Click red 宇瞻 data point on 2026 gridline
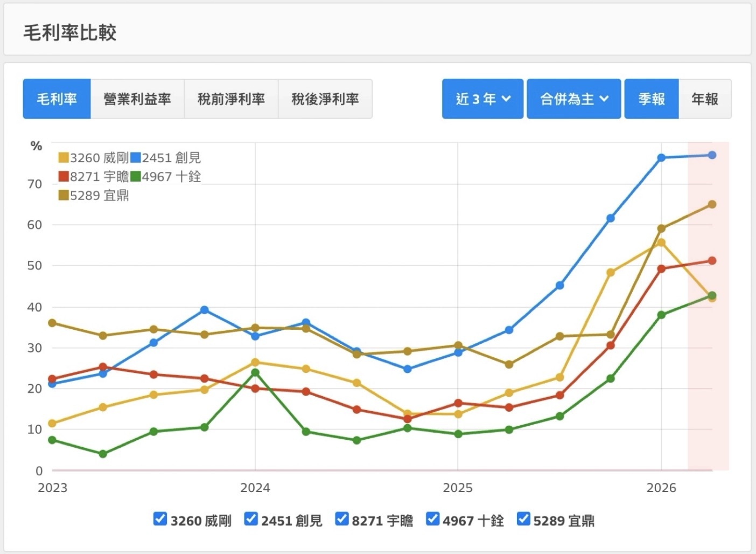 661,269
